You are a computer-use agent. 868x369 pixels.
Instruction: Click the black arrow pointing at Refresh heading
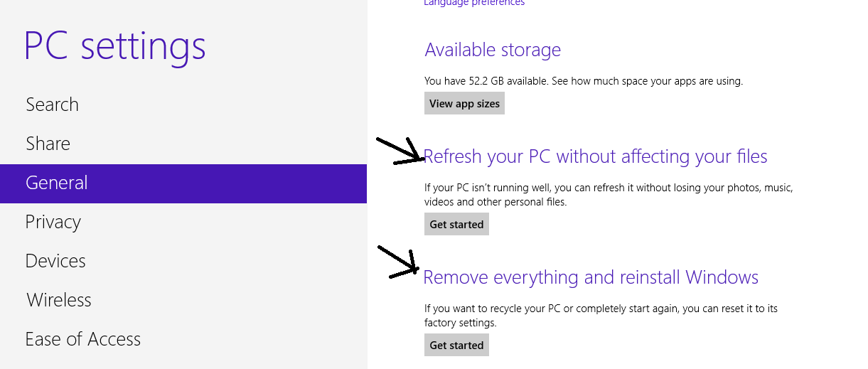click(x=401, y=151)
